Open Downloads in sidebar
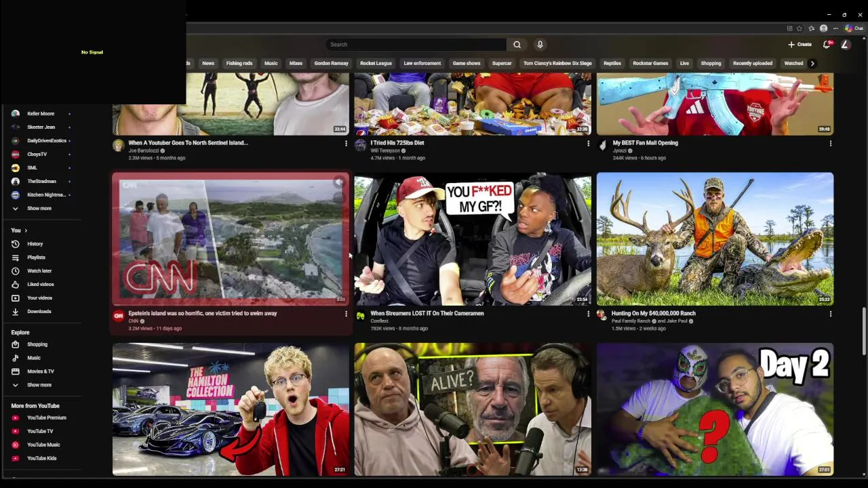This screenshot has width=868, height=488. tap(41, 312)
